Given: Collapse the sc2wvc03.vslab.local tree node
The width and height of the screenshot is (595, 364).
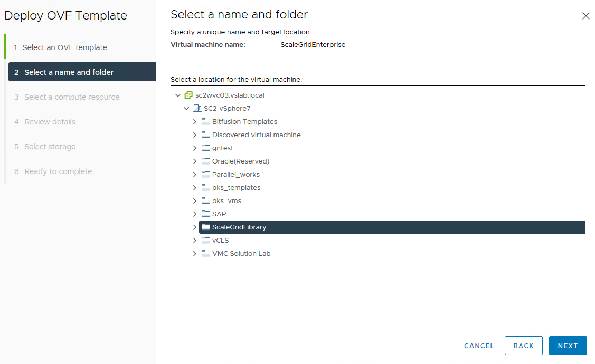Looking at the screenshot, I should [x=178, y=95].
